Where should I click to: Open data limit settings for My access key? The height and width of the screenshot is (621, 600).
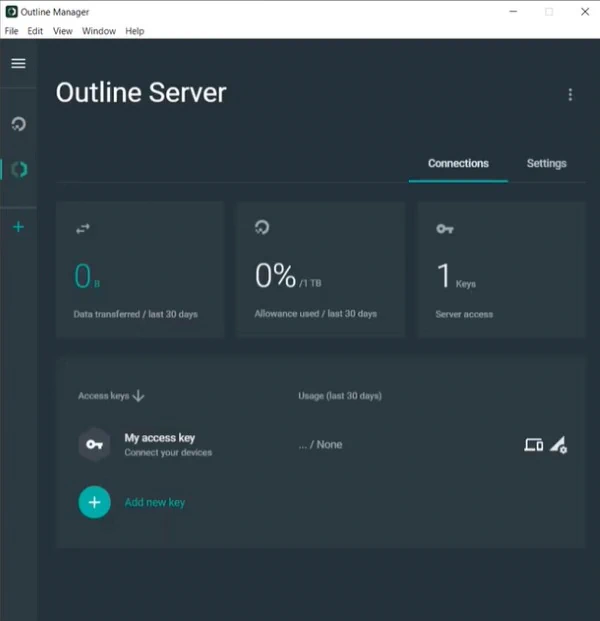tap(559, 445)
